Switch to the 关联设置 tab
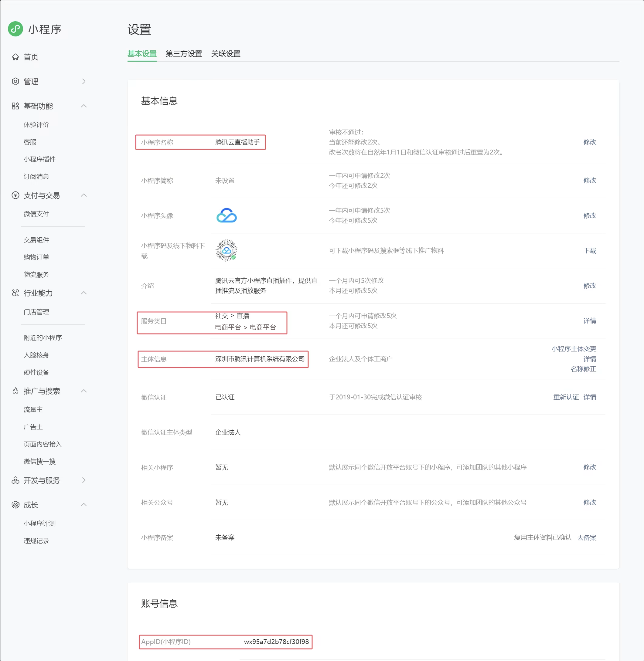The width and height of the screenshot is (644, 661). (226, 54)
